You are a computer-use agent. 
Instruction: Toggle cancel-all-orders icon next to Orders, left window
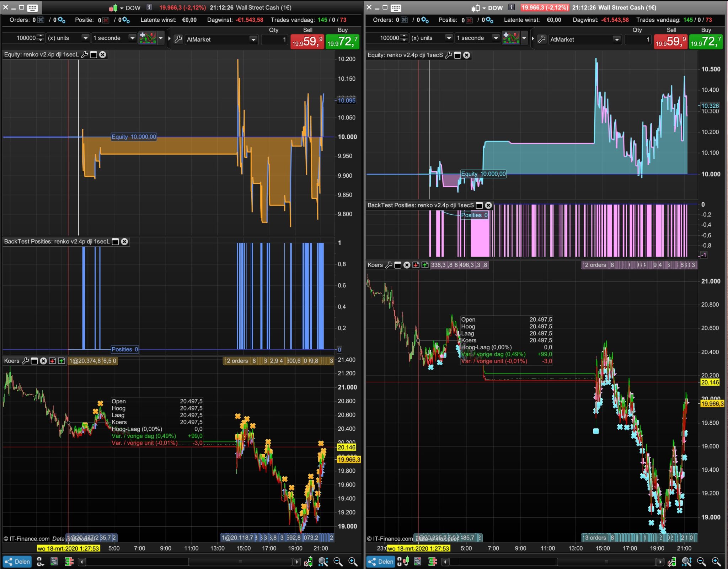41,20
